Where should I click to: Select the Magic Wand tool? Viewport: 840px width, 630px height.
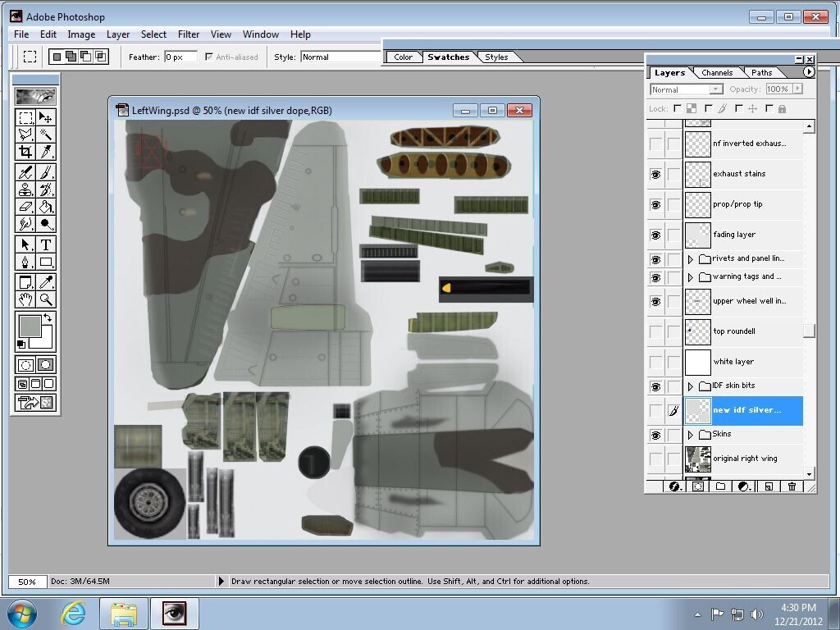point(46,135)
